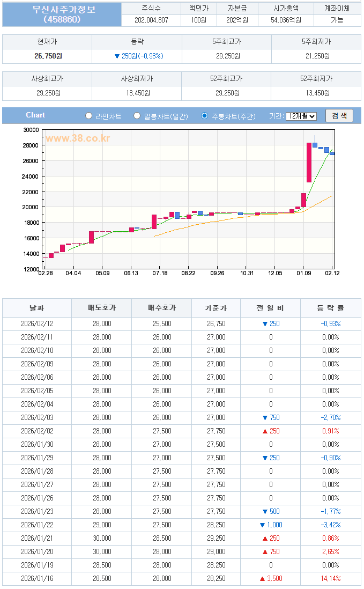The height and width of the screenshot is (589, 364).
Task: Click the 매수호가 column header
Action: pos(162,308)
